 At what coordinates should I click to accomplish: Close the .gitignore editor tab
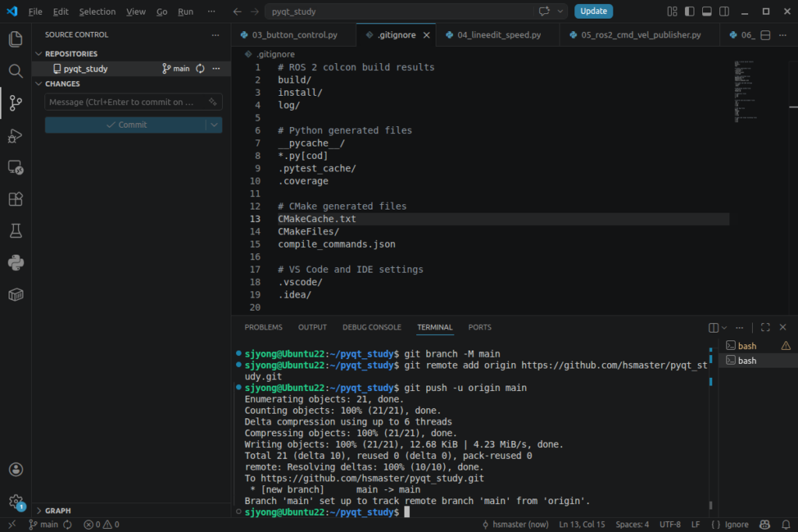click(426, 35)
